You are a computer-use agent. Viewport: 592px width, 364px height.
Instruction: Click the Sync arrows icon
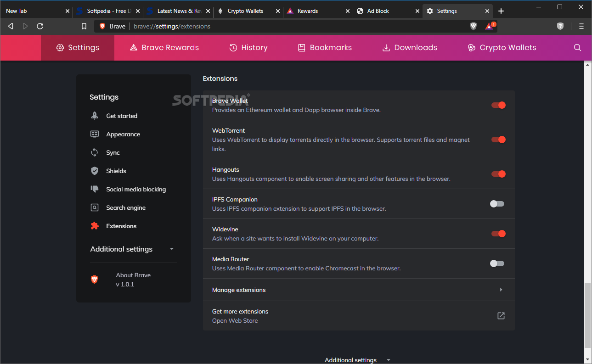(95, 152)
